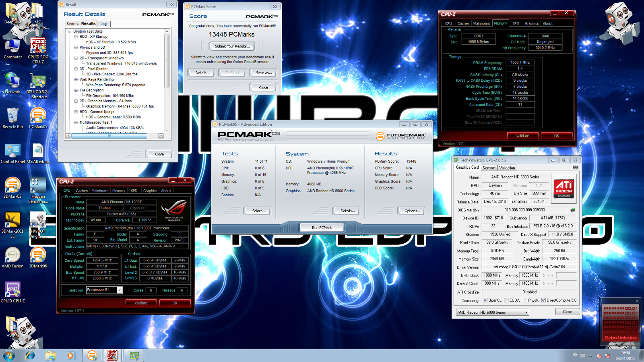Open Mainboard tab in bottom CPU-Z
644x362 pixels.
100,191
